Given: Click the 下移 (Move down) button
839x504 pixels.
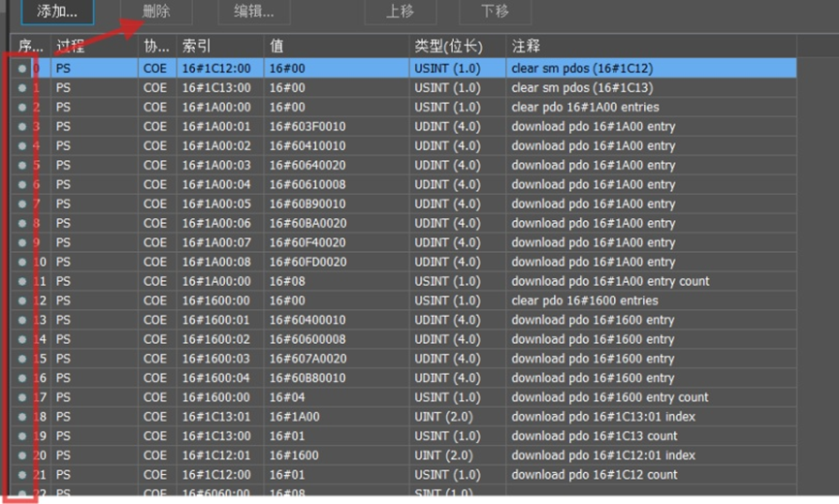Looking at the screenshot, I should click(x=495, y=13).
